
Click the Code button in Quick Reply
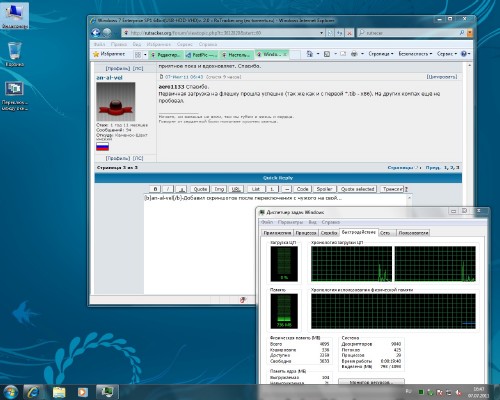302,189
